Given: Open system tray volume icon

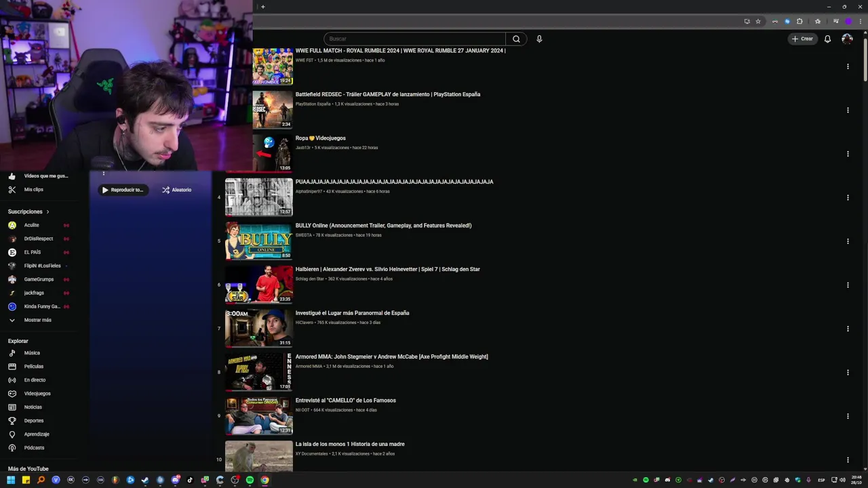Looking at the screenshot, I should 843,480.
